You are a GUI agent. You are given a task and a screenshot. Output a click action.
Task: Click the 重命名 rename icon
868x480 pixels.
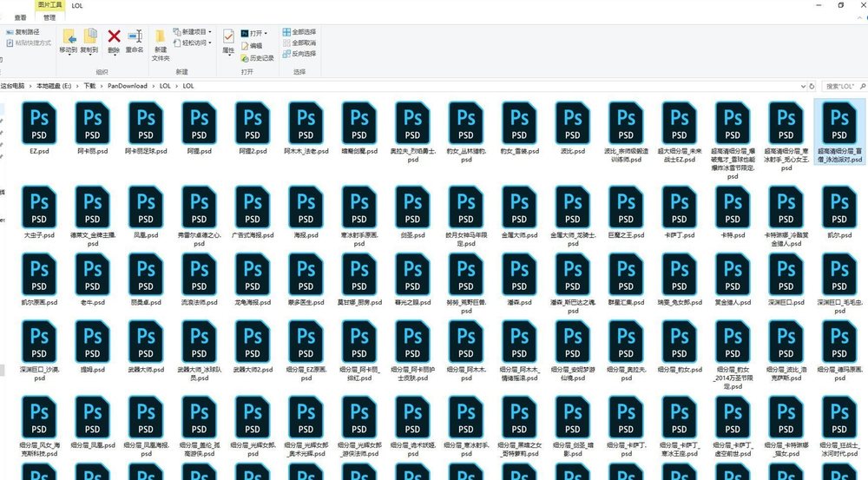pyautogui.click(x=135, y=36)
